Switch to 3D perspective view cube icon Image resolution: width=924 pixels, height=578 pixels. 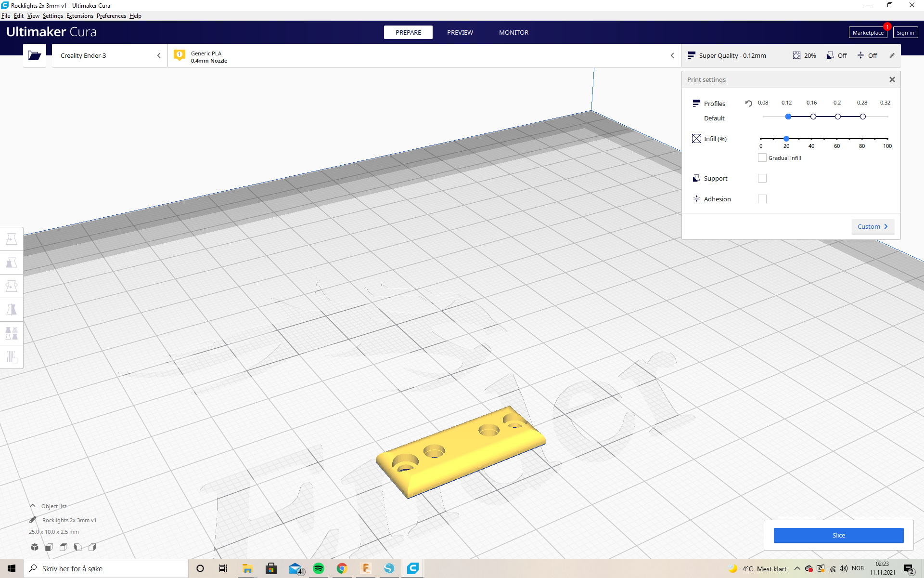[x=35, y=547]
